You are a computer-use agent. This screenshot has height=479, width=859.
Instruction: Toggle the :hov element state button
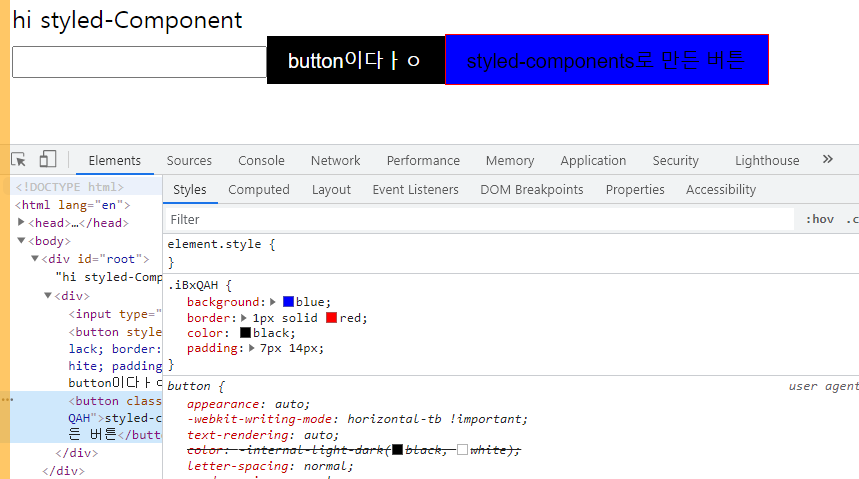820,219
